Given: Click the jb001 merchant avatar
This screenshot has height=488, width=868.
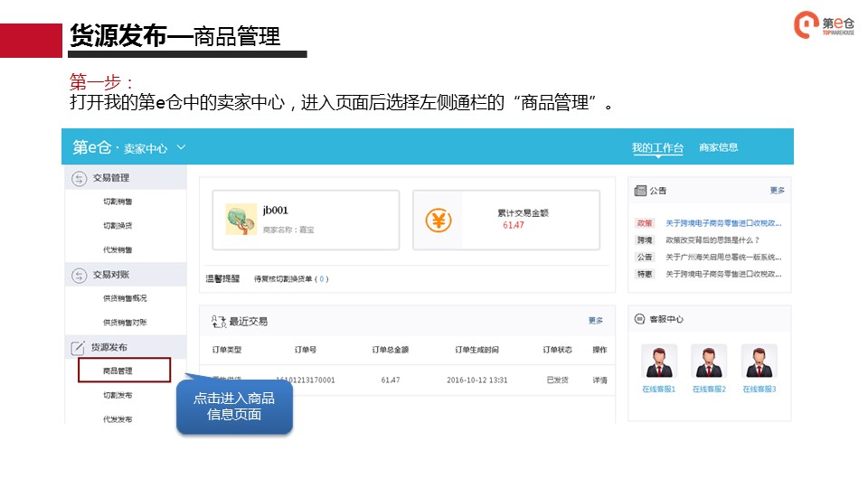Looking at the screenshot, I should (241, 219).
